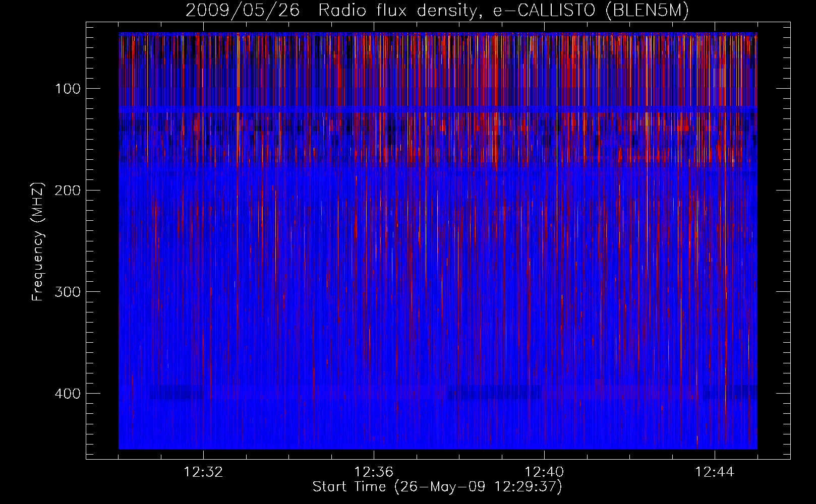Click the dark patch near 400 MHz at 12:31
The image size is (816, 504).
pos(176,392)
